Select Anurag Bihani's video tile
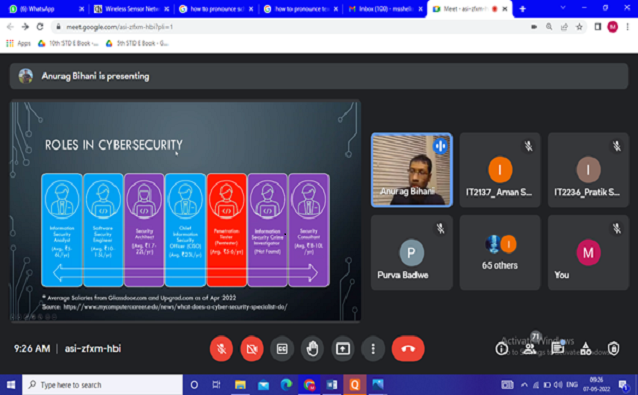The image size is (638, 395). pyautogui.click(x=411, y=170)
